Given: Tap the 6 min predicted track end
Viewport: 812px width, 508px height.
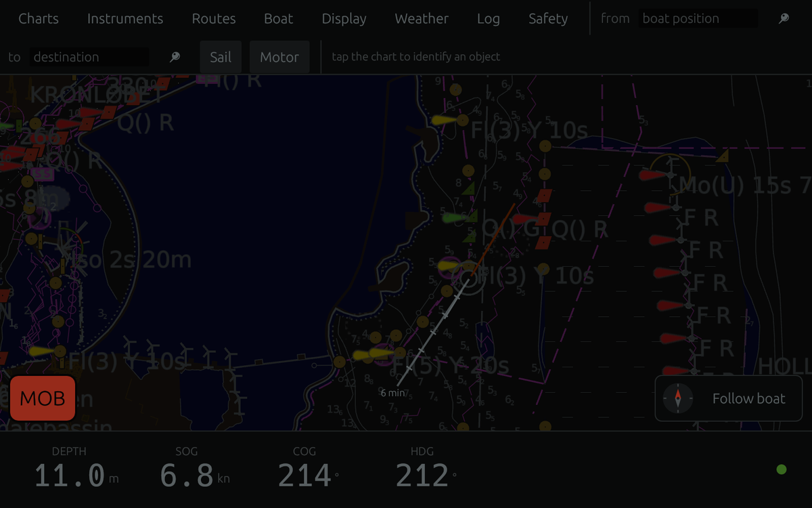Looking at the screenshot, I should (x=397, y=385).
